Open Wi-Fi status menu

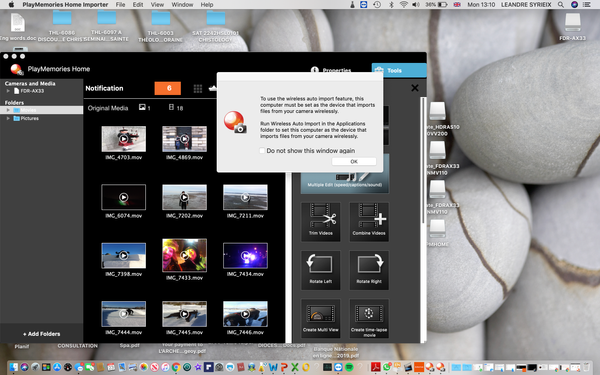click(404, 5)
